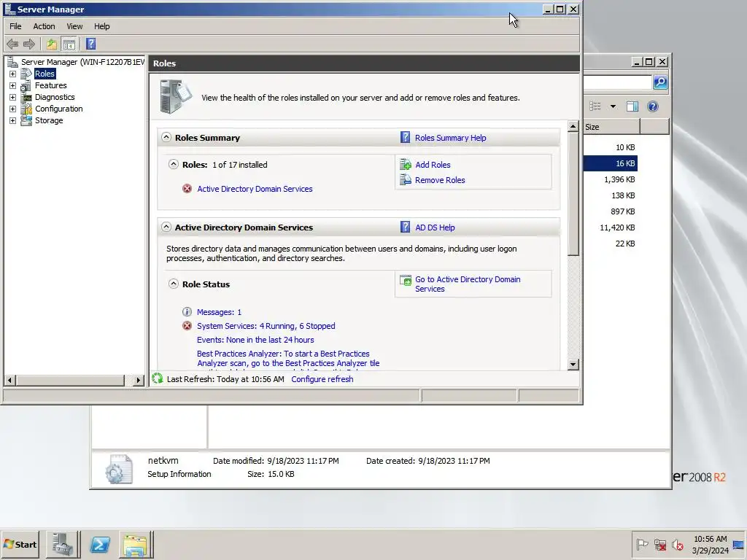Expand the Features tree node
This screenshot has height=560, width=747.
click(x=13, y=86)
